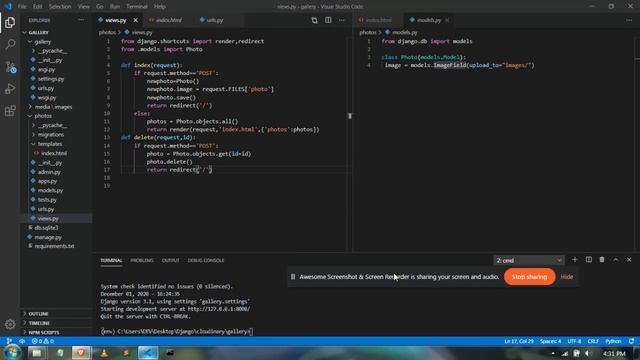Open more actions for right editor group

pyautogui.click(x=629, y=20)
